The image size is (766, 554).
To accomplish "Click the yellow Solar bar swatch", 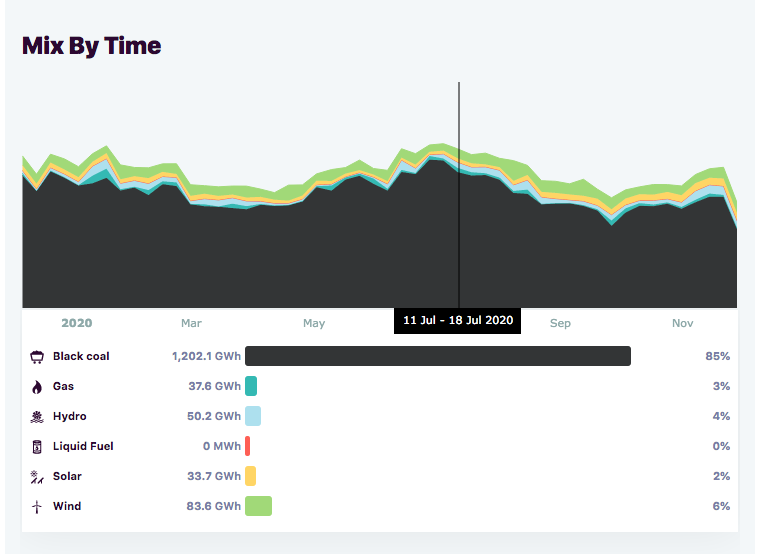I will tap(251, 476).
